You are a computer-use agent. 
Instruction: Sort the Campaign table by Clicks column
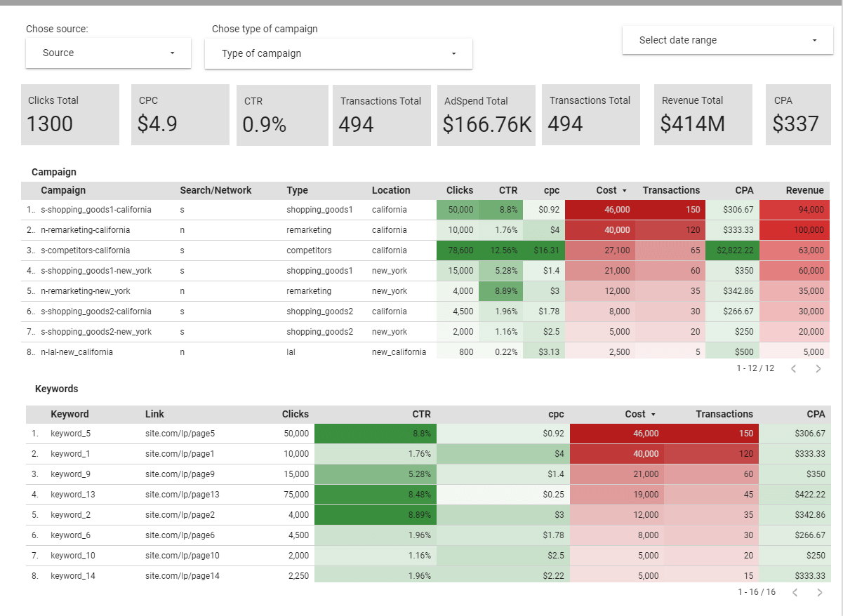[459, 190]
